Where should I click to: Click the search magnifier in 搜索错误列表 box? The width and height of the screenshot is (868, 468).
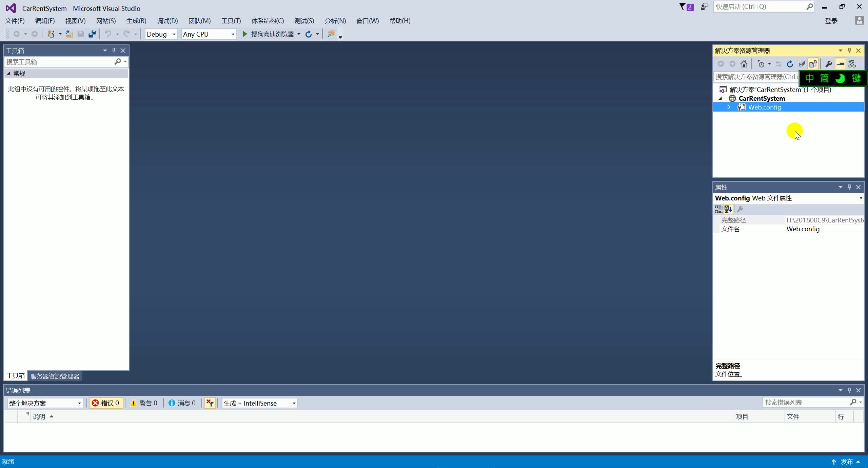(853, 402)
